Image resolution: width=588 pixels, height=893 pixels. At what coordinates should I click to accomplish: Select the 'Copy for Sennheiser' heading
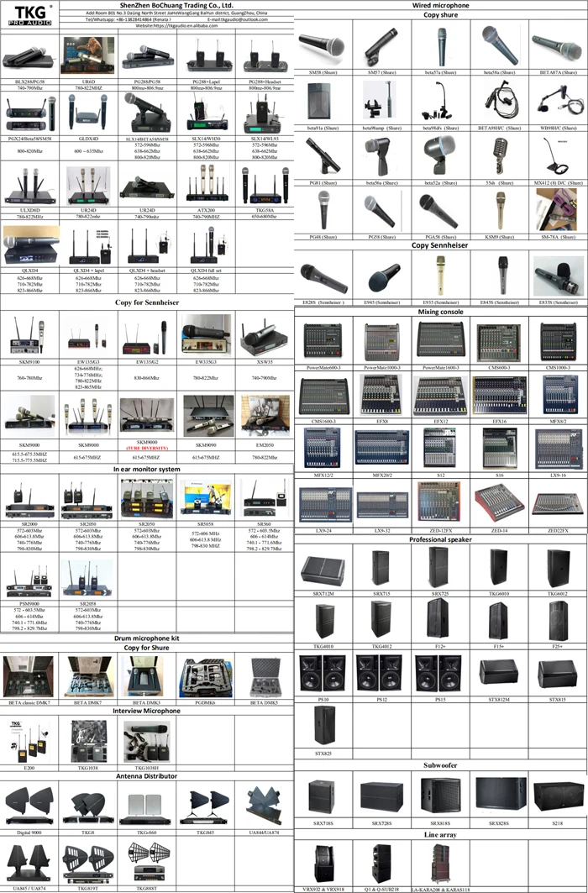(x=146, y=303)
